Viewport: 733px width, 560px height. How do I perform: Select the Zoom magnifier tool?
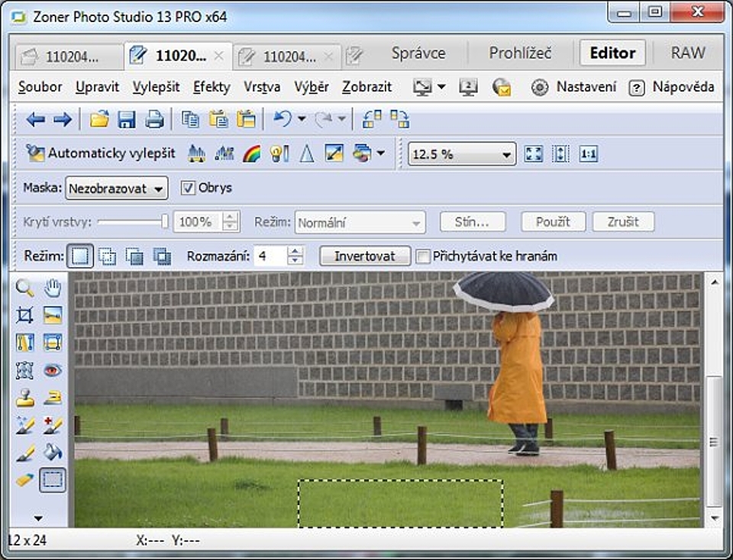tap(25, 288)
